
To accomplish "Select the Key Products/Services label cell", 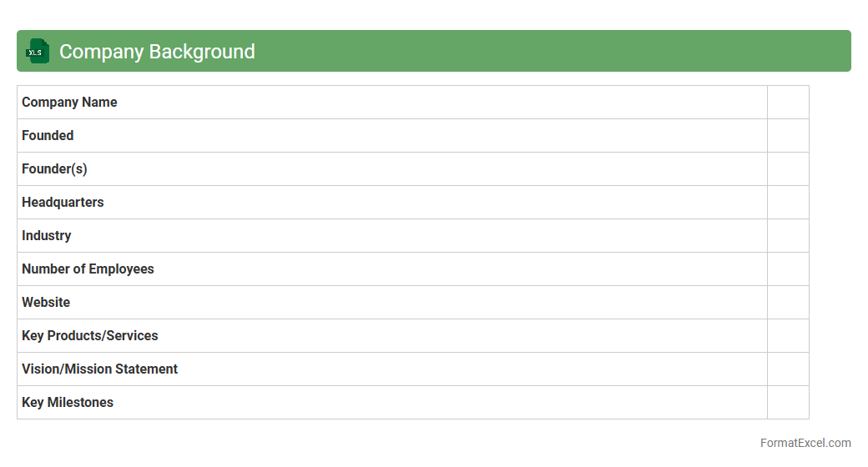I will [x=90, y=336].
